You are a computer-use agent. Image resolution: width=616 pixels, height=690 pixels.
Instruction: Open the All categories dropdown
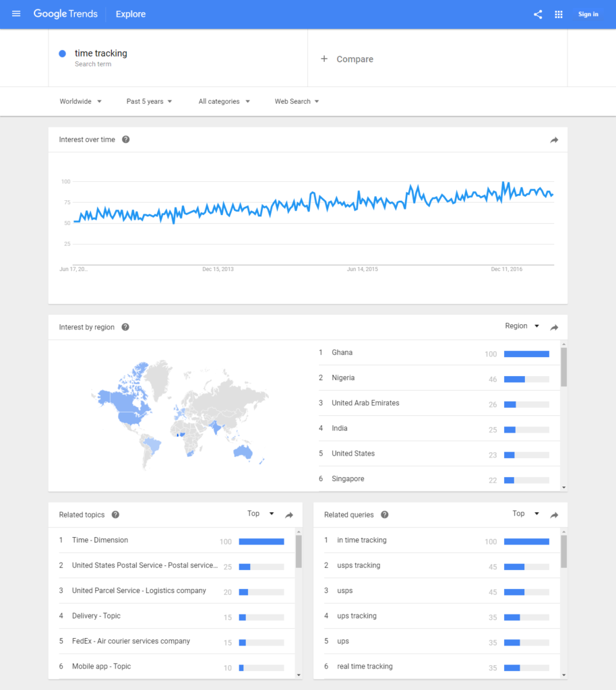224,101
